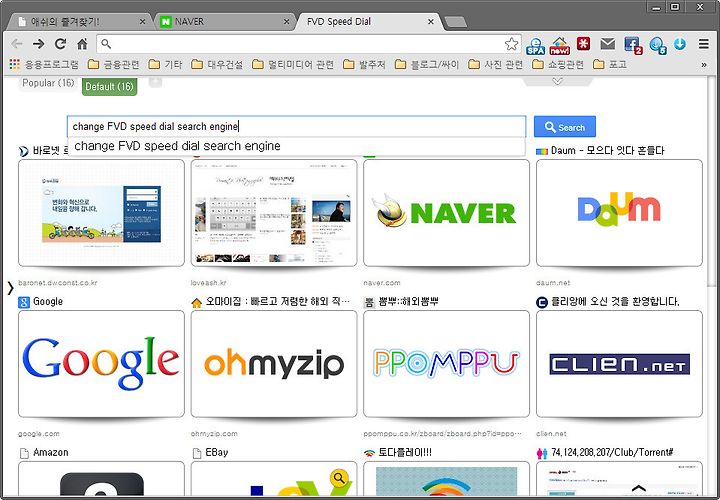Screen dimensions: 720x500
Task: Click the Chrome address bar
Action: coord(309,44)
